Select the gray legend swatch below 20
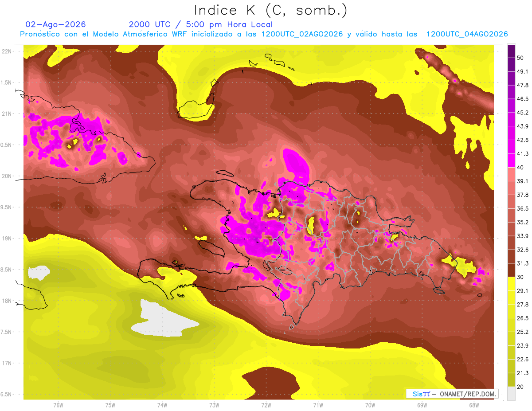This screenshot has height=411, width=532. (511, 393)
